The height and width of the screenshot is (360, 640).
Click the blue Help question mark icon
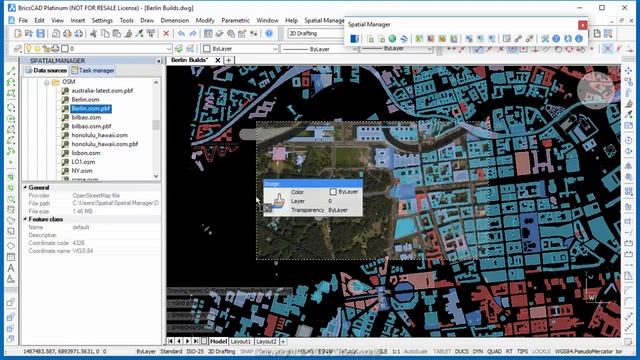click(x=269, y=33)
